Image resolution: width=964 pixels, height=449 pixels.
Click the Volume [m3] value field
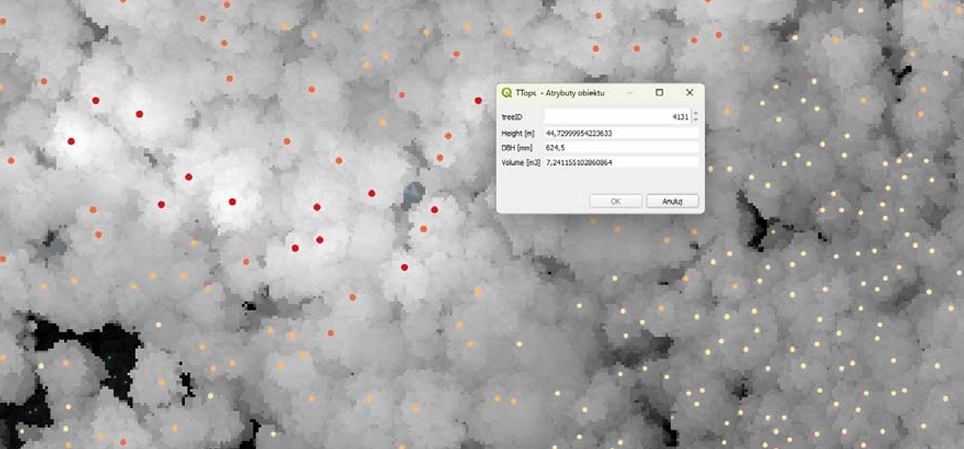coord(620,162)
